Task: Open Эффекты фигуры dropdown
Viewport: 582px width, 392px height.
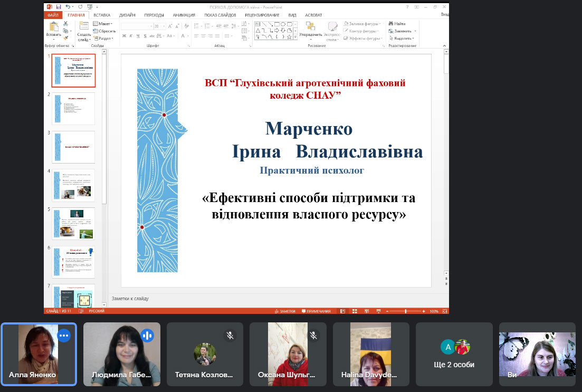Action: pos(362,38)
